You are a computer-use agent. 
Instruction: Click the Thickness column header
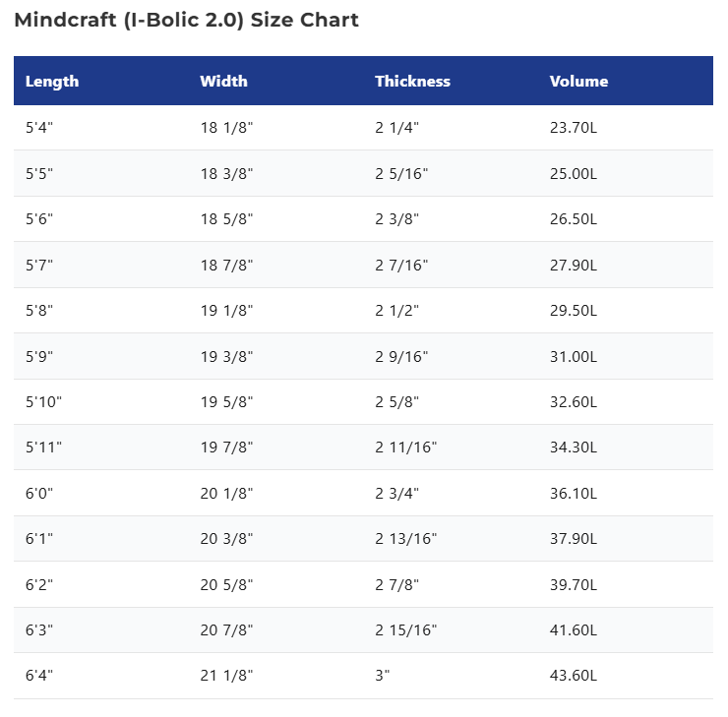point(413,82)
